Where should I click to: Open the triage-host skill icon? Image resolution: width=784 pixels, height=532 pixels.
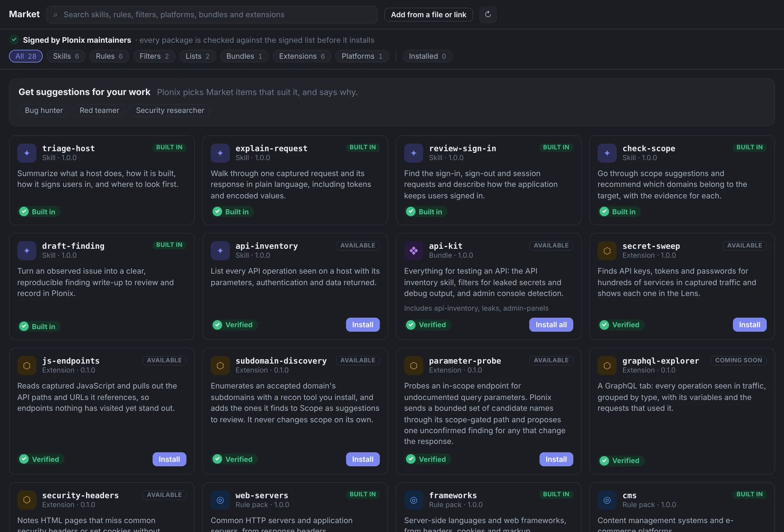(27, 153)
